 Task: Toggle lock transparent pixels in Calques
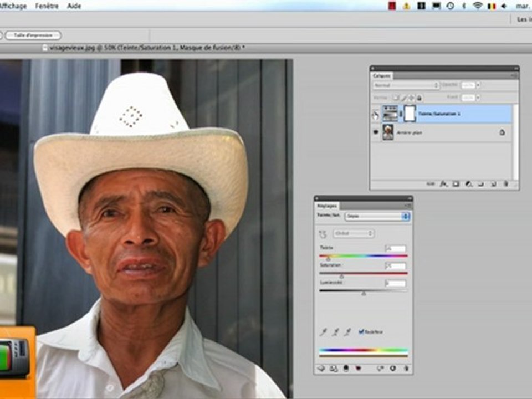tap(396, 98)
